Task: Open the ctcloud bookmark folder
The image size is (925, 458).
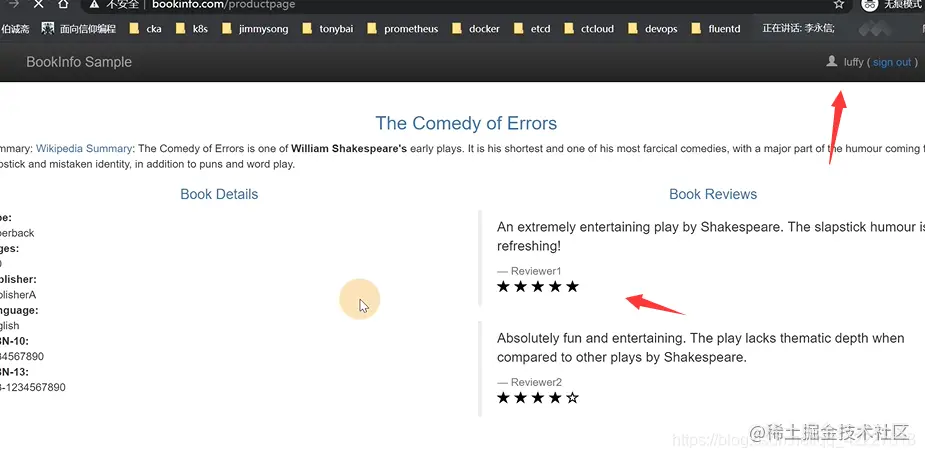Action: 589,28
